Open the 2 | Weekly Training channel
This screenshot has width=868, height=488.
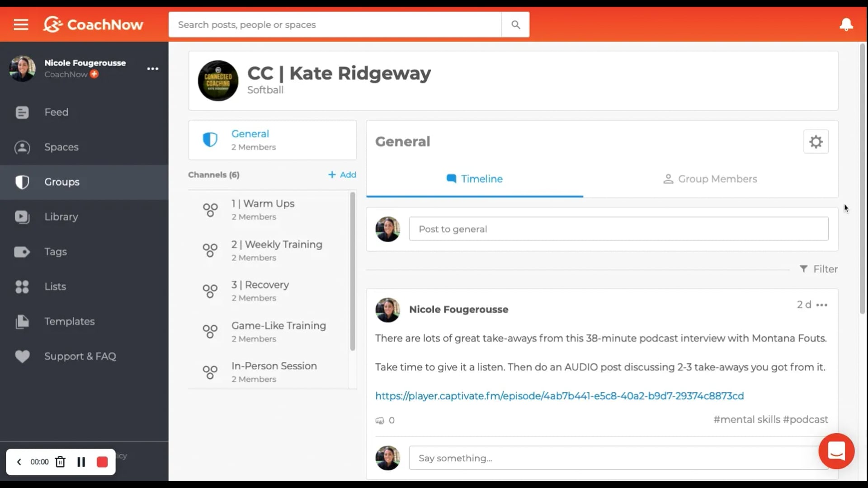tap(269, 250)
